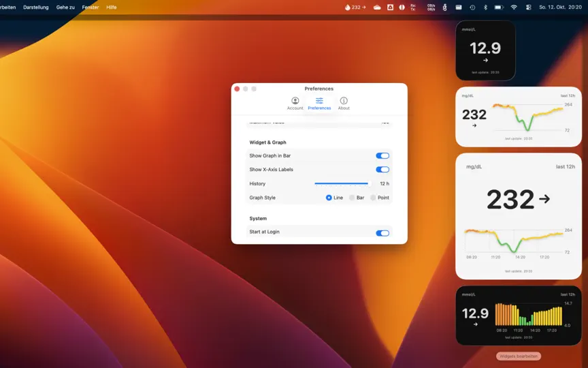588x368 pixels.
Task: Click the System section heading
Action: coord(258,219)
